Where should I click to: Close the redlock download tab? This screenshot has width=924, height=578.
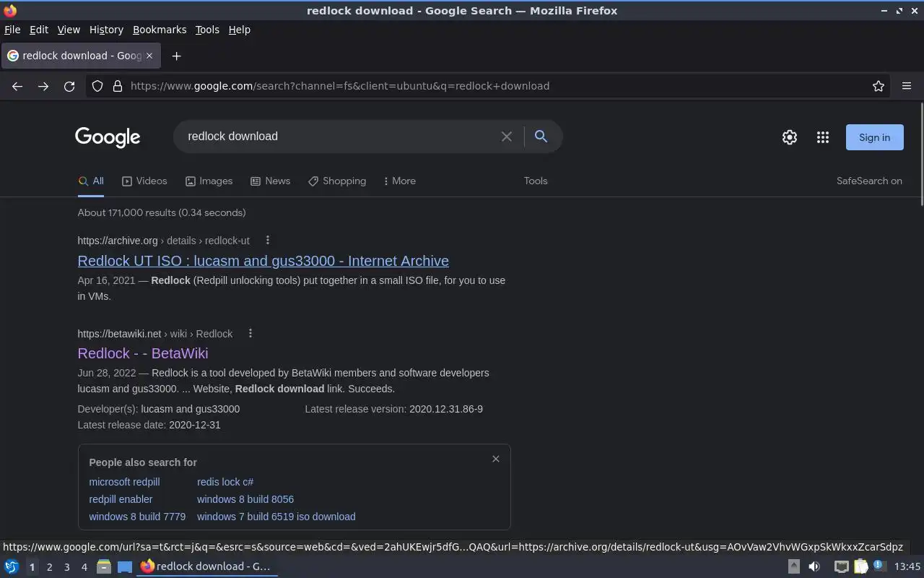[149, 56]
